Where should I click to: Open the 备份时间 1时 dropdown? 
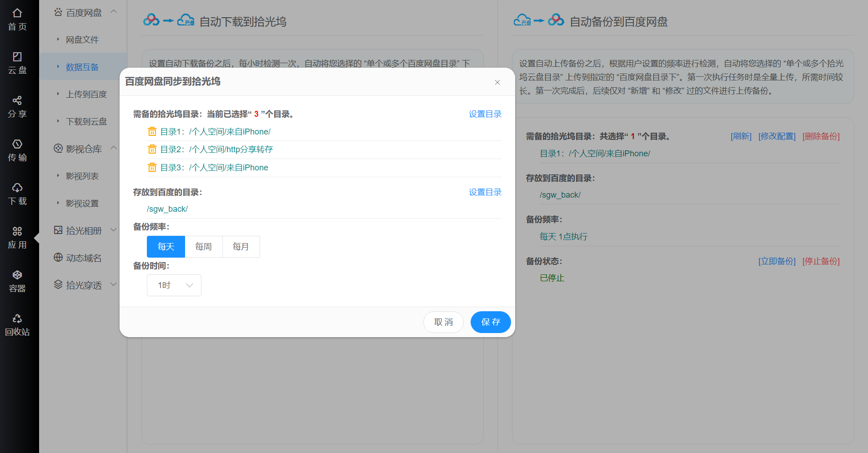pyautogui.click(x=174, y=285)
